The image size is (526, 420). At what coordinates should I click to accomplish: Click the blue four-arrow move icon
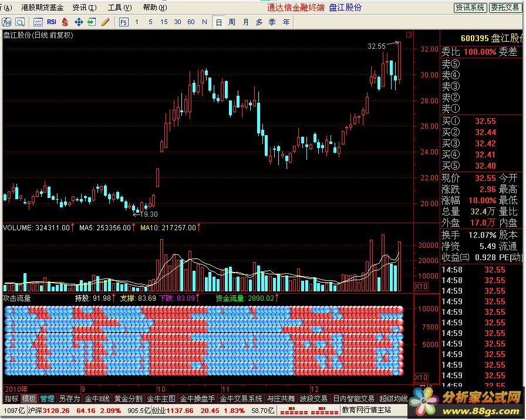pyautogui.click(x=79, y=22)
